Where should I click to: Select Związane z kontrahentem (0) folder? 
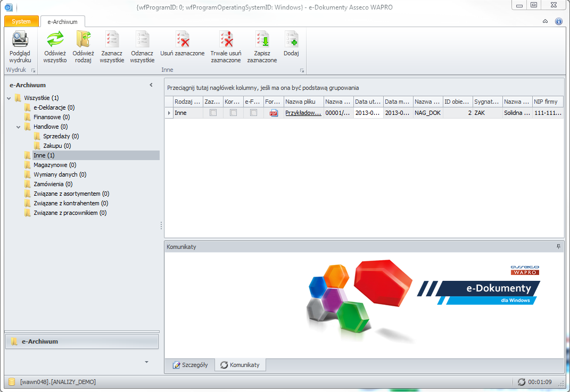click(x=71, y=203)
